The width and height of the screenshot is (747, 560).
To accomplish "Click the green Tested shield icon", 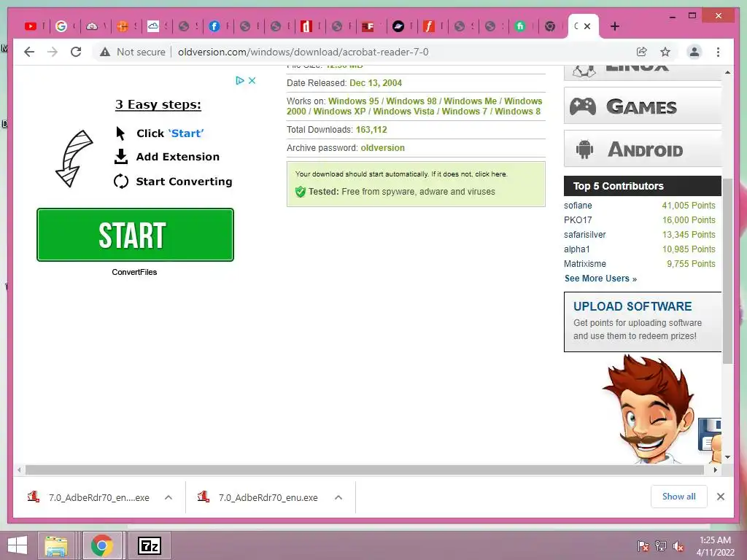I will (x=300, y=192).
